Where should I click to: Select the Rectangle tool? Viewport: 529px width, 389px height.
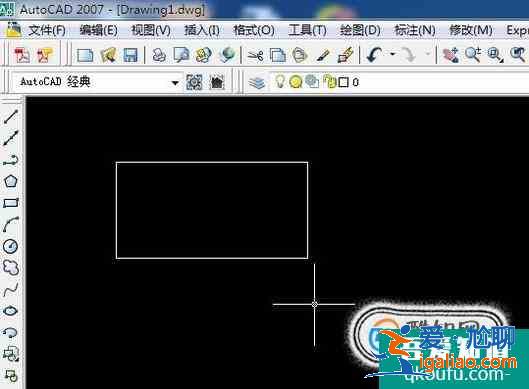tap(10, 203)
